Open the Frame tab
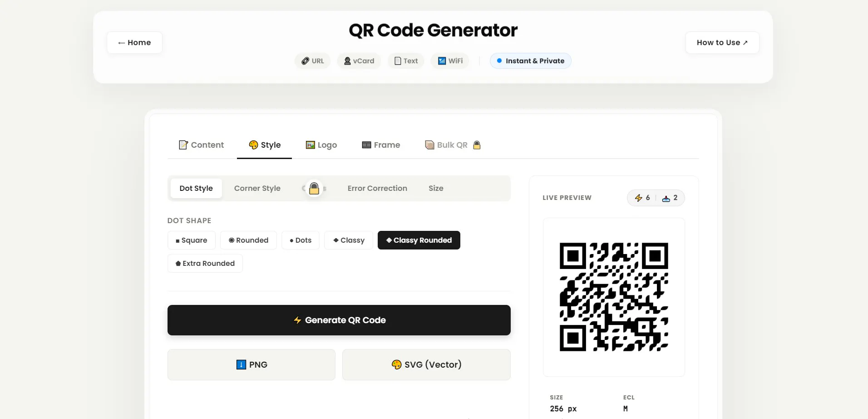The width and height of the screenshot is (868, 419). click(381, 145)
